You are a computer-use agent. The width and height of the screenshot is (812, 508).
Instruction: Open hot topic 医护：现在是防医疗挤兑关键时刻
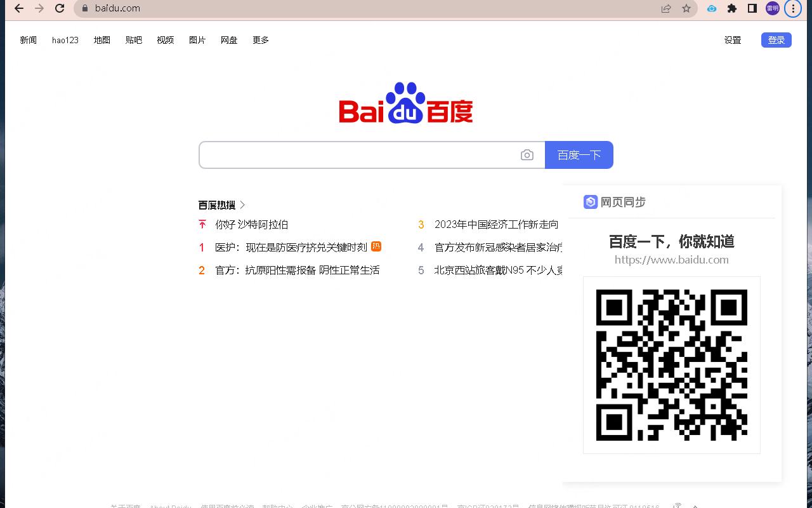291,247
